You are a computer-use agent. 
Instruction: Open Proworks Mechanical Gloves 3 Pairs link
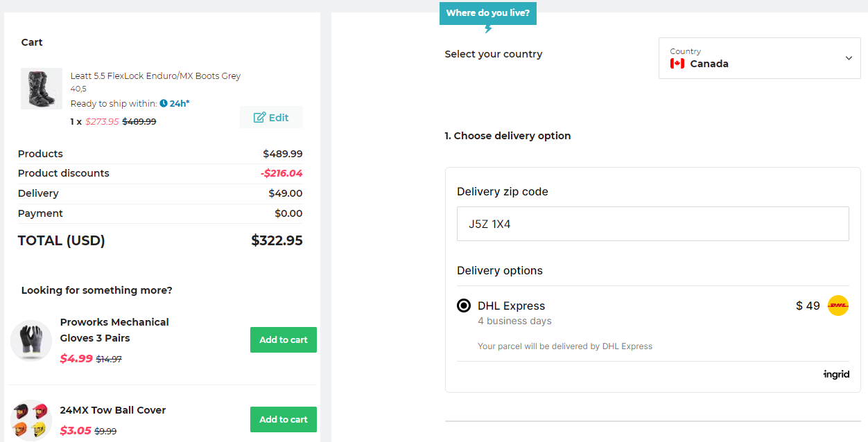tap(114, 330)
